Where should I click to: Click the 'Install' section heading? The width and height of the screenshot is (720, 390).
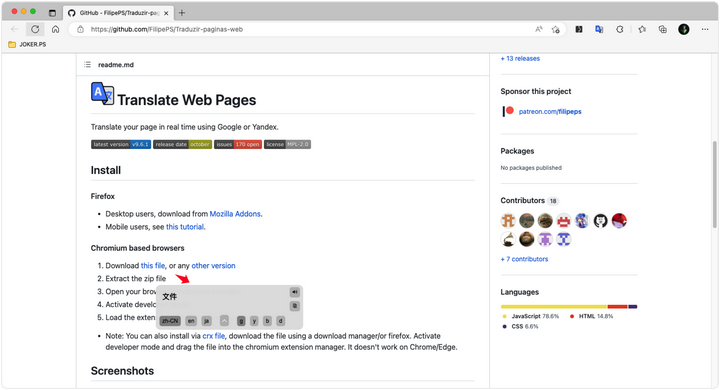click(x=106, y=170)
